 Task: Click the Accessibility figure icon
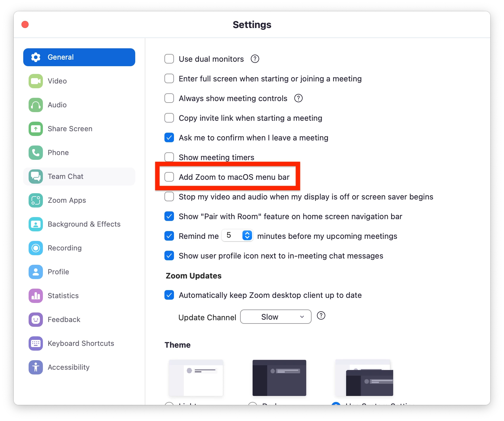click(x=36, y=367)
